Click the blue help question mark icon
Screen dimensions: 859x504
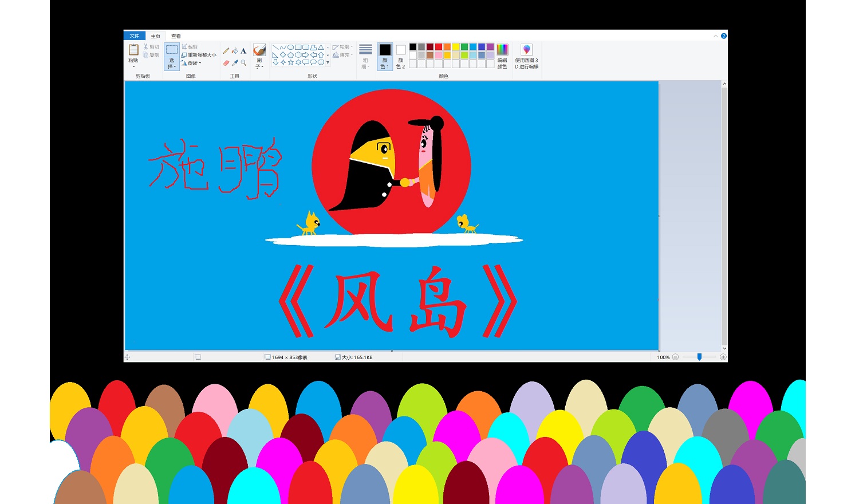[724, 36]
